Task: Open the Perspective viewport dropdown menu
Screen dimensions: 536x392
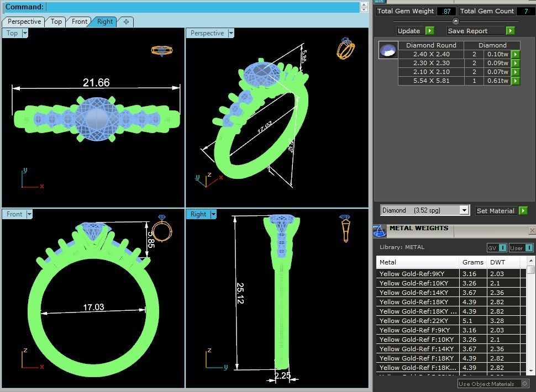Action: [231, 33]
